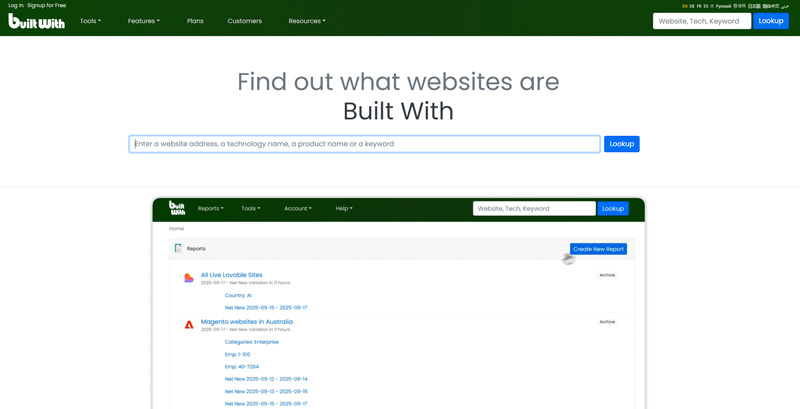Click the Log In link

[x=16, y=5]
